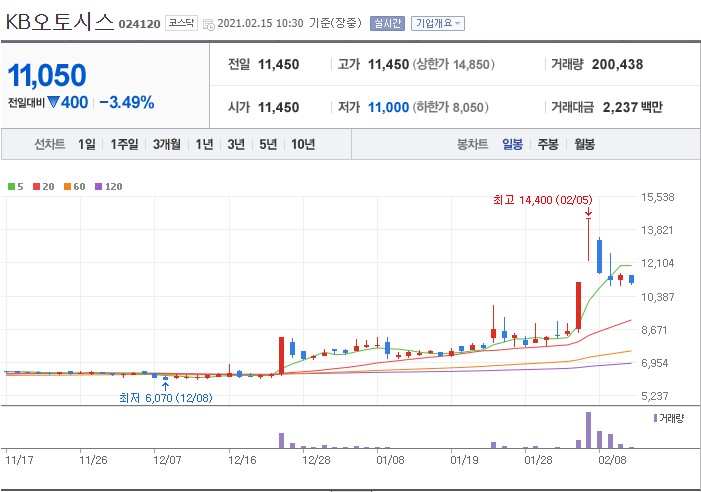Click the current price 11,050
Screen dimensions: 701x492
47,75
